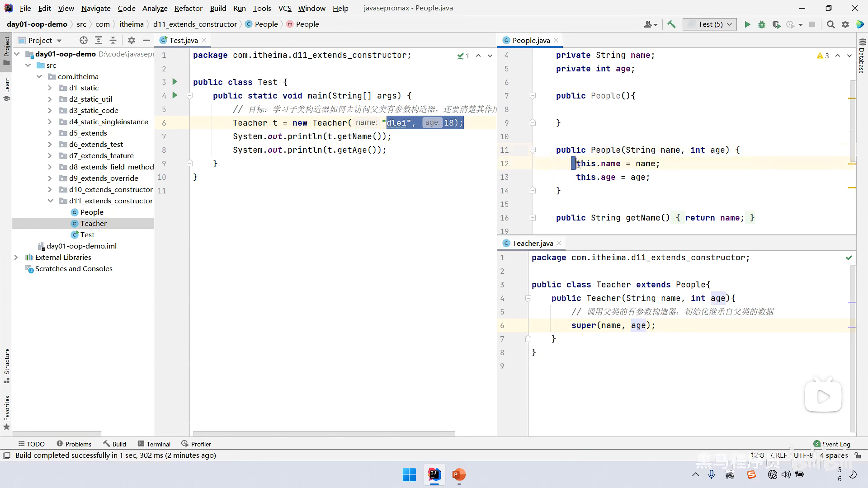Open the Test (5) run configuration dropdown
The width and height of the screenshot is (868, 488).
click(710, 24)
